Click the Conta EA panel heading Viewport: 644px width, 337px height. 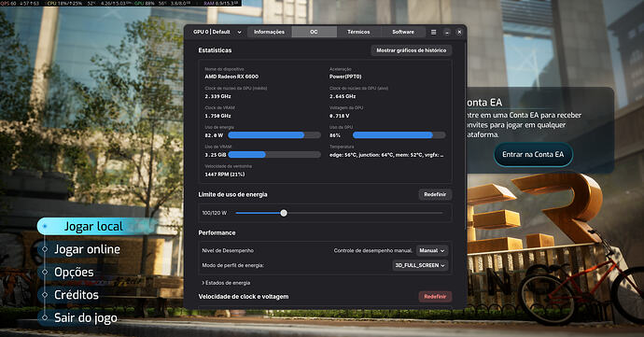(484, 103)
